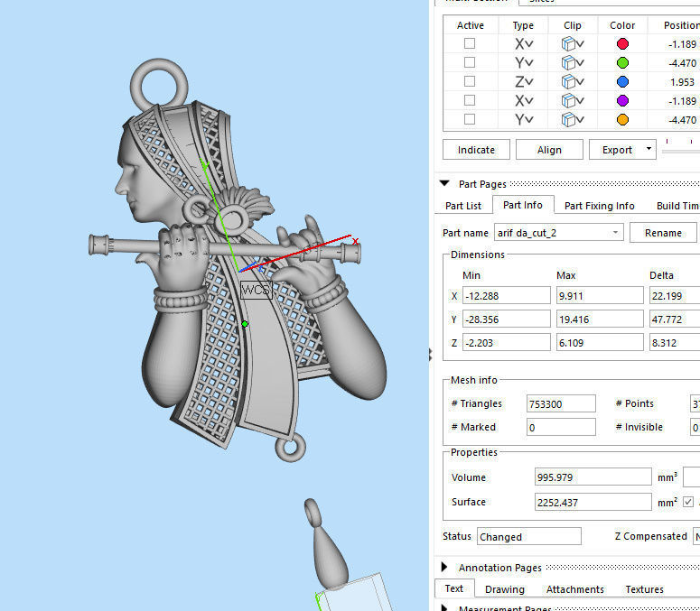The width and height of the screenshot is (700, 611).
Task: Click the Z Min dimension field
Action: (x=506, y=343)
